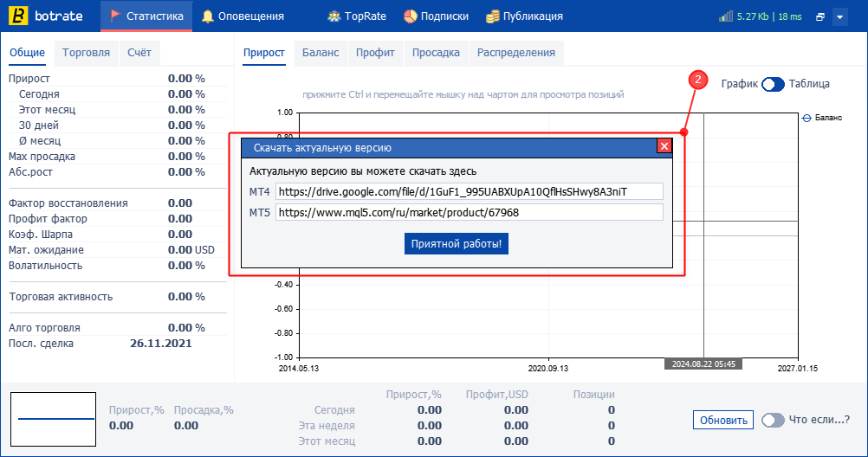Click the botrate logo icon
Viewport: 868px width, 457px height.
18,16
